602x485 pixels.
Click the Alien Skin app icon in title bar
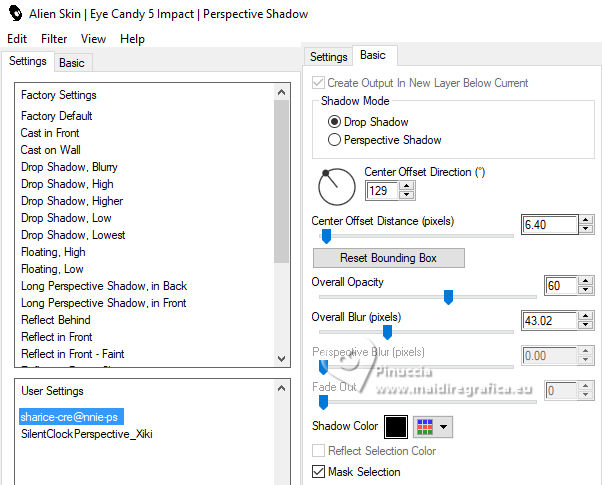click(15, 13)
